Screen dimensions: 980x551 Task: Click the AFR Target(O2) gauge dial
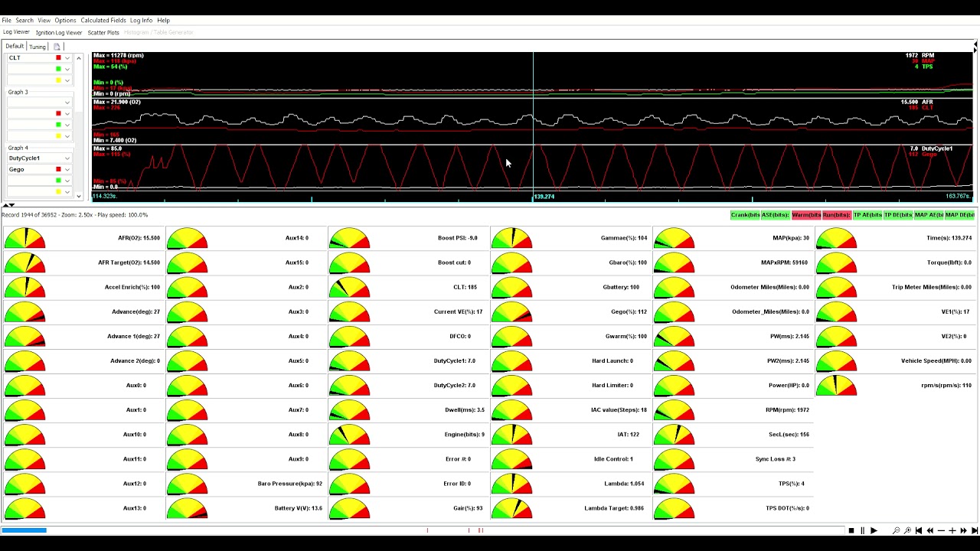tap(25, 262)
